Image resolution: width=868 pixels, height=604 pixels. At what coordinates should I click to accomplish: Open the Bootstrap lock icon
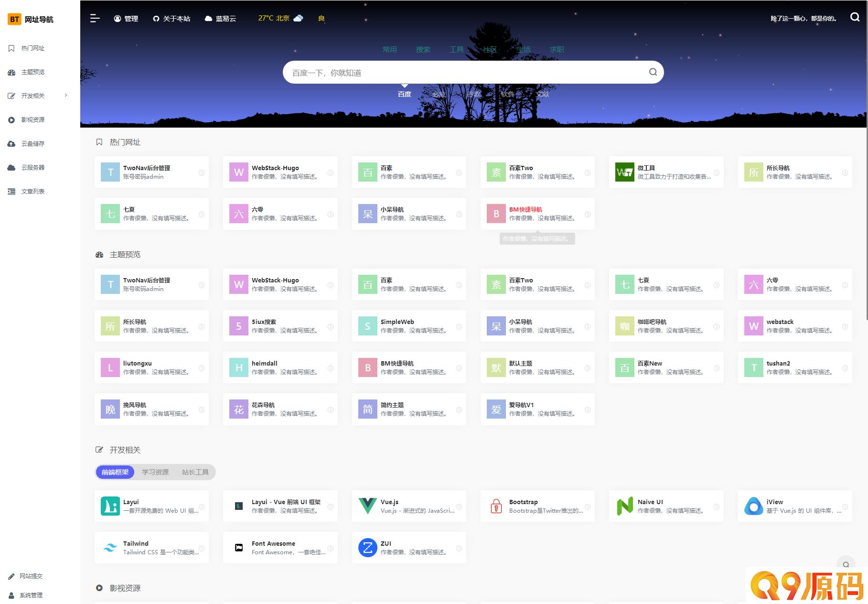496,506
